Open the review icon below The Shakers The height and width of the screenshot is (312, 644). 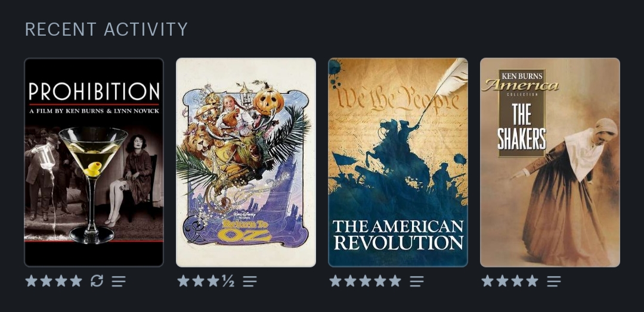pos(553,281)
